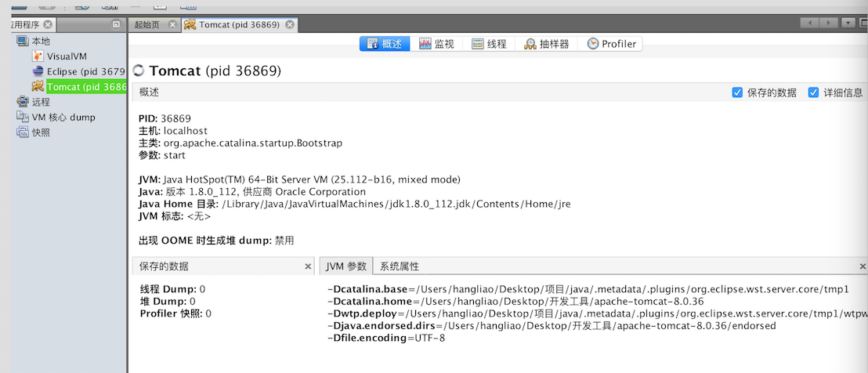
Task: Click the -Dcatalina.base JVM argument line
Action: (588, 289)
